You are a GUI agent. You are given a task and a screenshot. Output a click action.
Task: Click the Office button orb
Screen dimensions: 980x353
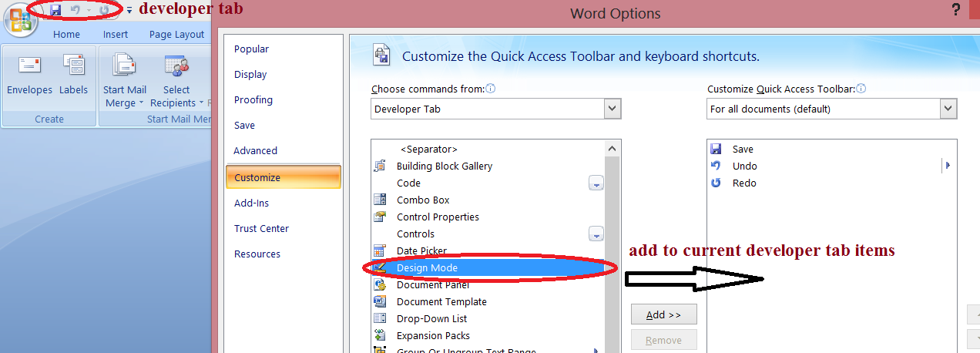[20, 21]
